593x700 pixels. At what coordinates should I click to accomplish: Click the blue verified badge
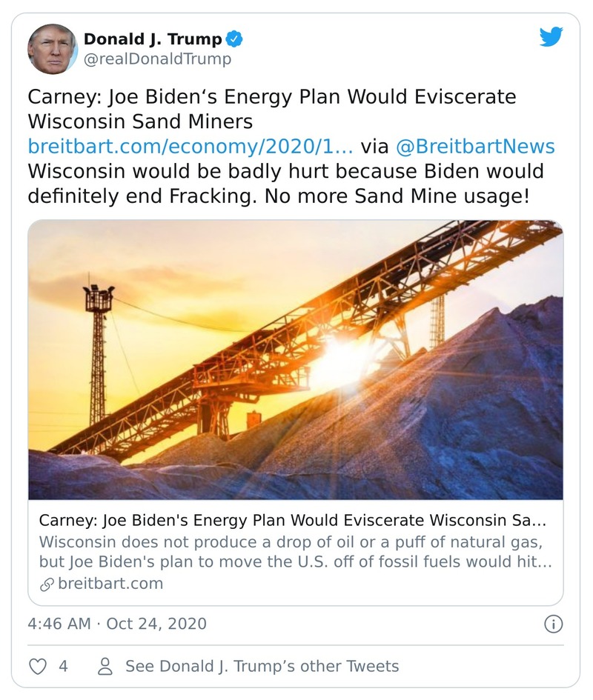coord(234,39)
